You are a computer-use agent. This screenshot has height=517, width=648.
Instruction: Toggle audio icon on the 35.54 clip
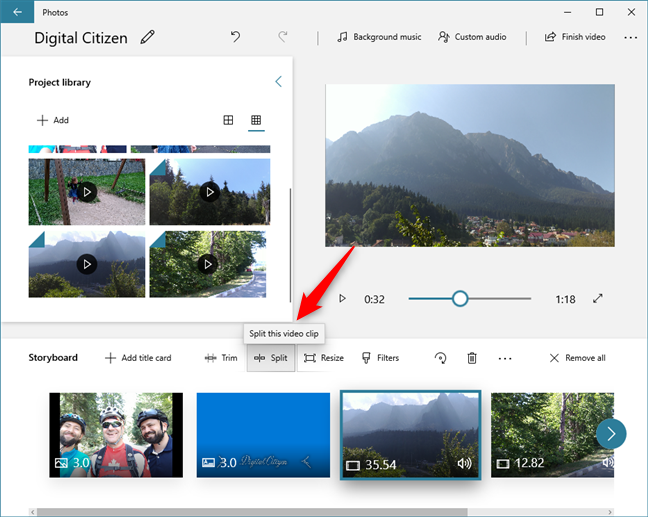click(x=465, y=464)
